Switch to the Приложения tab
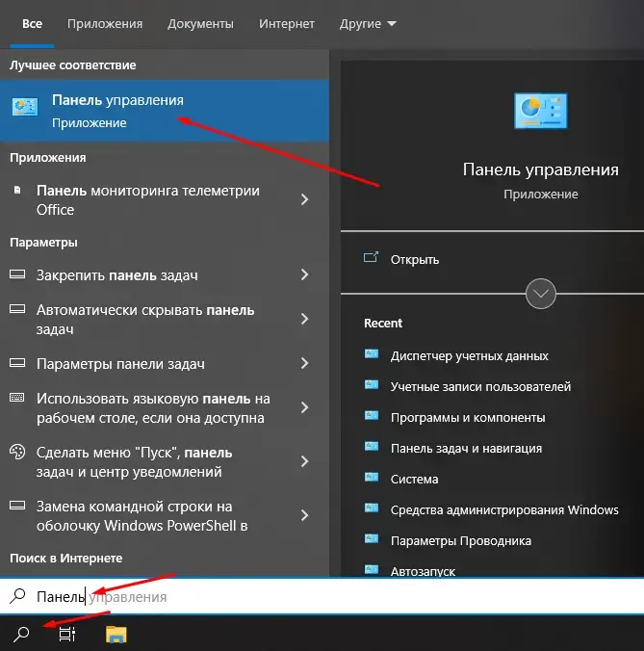This screenshot has height=651, width=644. click(x=105, y=24)
